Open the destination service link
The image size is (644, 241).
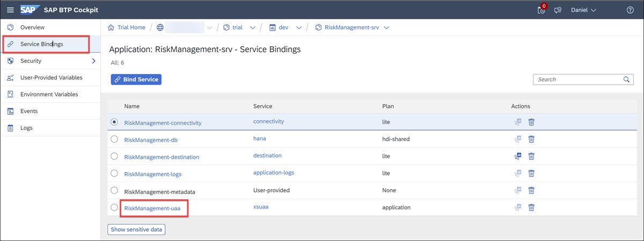tap(267, 156)
